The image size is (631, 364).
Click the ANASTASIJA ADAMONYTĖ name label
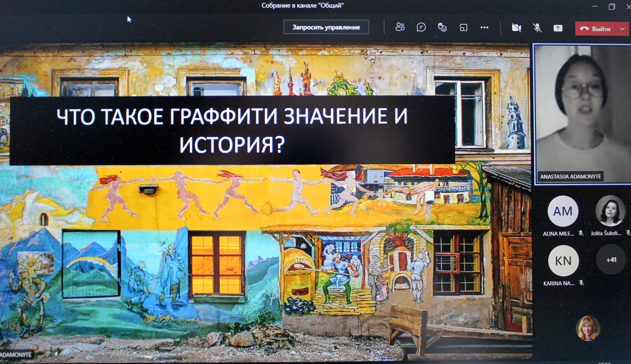pyautogui.click(x=571, y=177)
